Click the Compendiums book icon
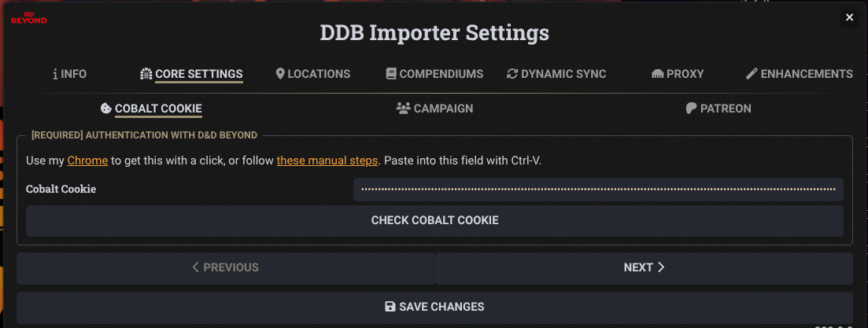This screenshot has width=868, height=328. coord(391,74)
